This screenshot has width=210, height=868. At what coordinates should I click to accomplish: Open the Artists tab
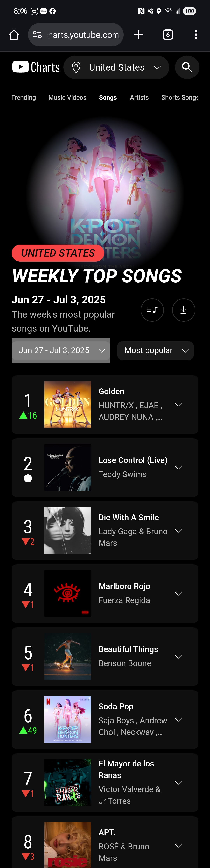(139, 97)
